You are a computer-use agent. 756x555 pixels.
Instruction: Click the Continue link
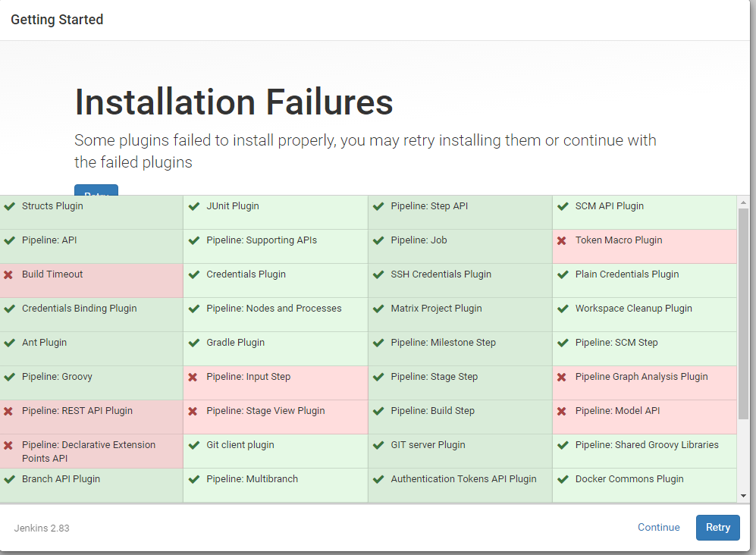tap(658, 527)
